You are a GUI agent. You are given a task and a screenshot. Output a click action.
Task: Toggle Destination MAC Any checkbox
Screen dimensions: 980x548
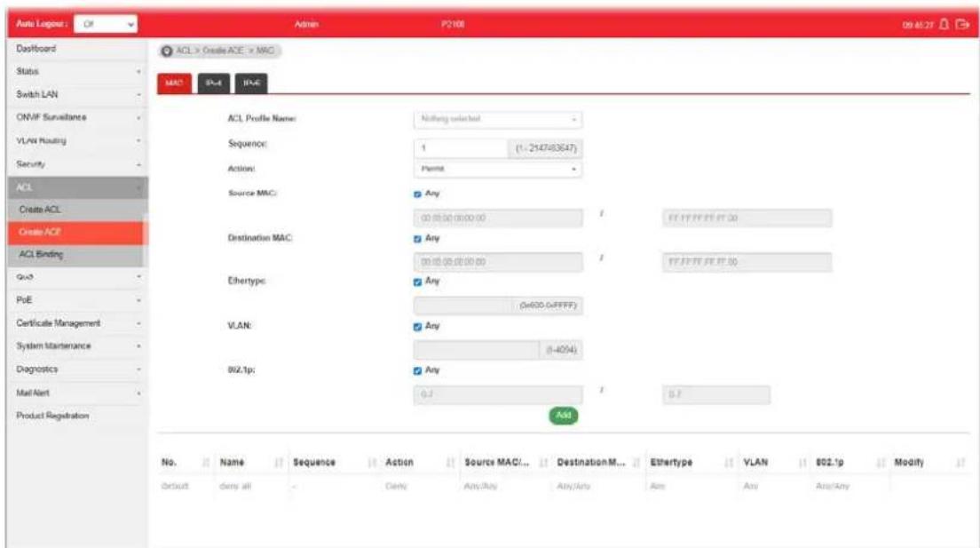tap(417, 239)
